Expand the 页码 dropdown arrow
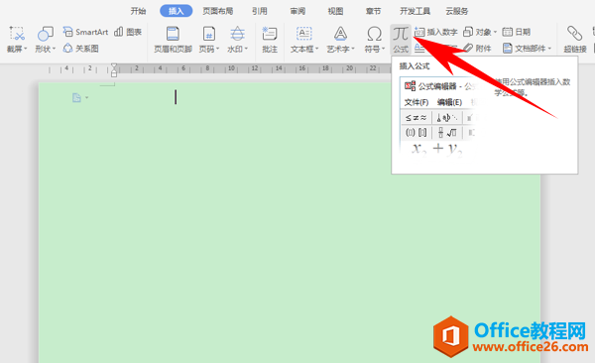Screen dimensions: 595x364 pos(218,49)
